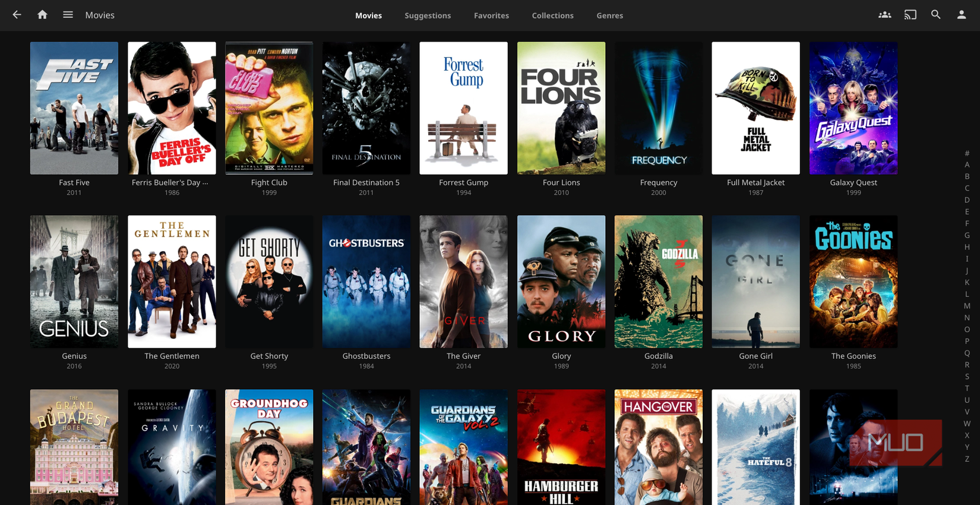Open the Galaxy Quest poster

pyautogui.click(x=853, y=108)
